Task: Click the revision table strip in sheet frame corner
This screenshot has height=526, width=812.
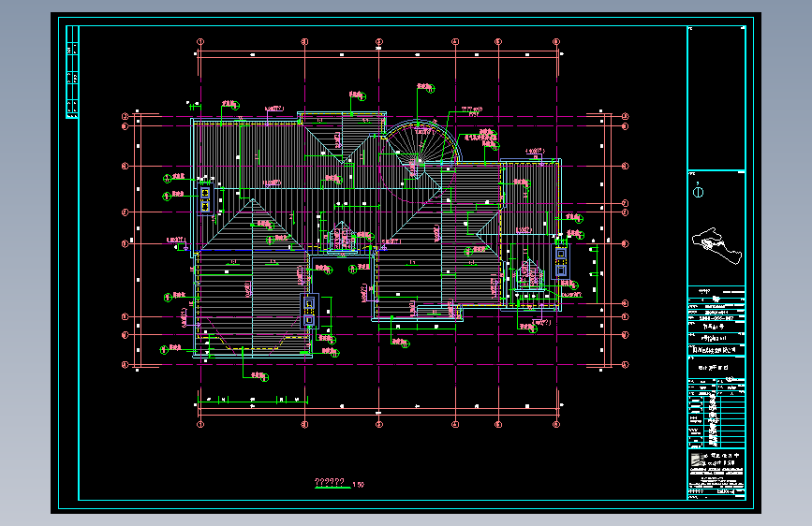Action: pos(72,72)
